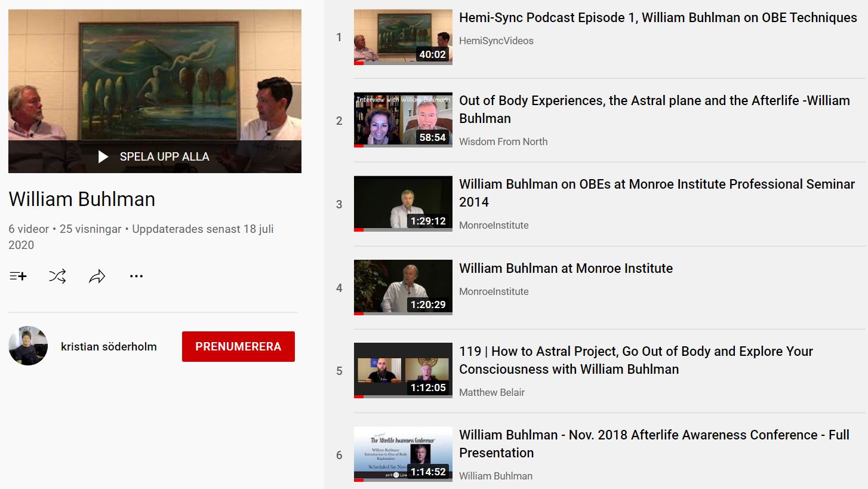This screenshot has width=868, height=489.
Task: Open 'Out of Body Experiences, the Astral plane' title
Action: point(654,109)
